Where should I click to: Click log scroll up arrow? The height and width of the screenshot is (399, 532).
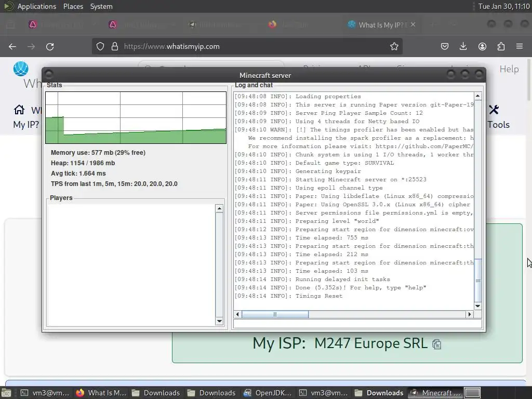click(478, 96)
